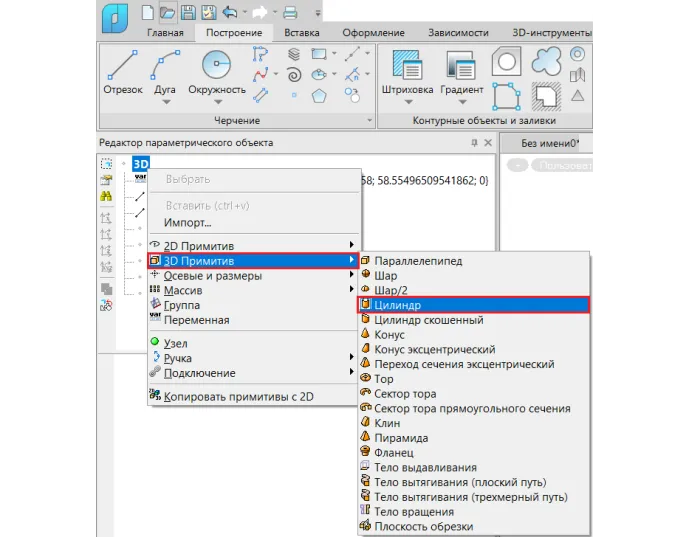Choose Копировать примитивы с 2D
This screenshot has height=537, width=688.
click(x=253, y=397)
